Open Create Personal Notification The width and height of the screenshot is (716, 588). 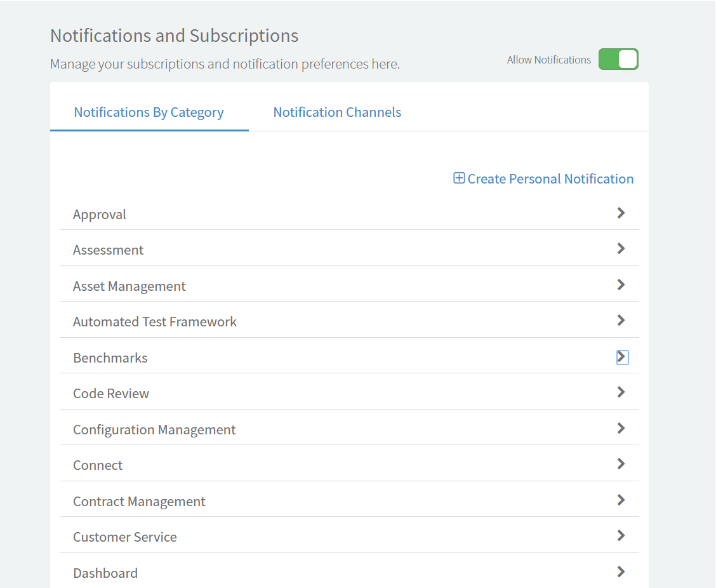point(550,178)
